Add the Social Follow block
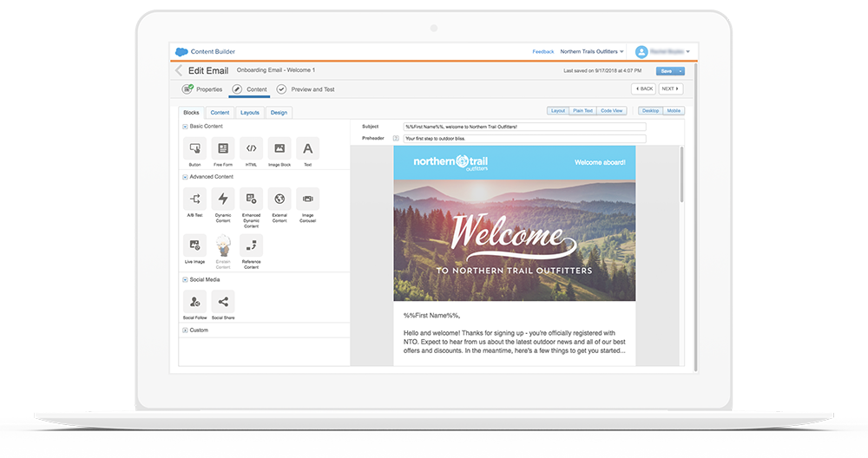 194,302
